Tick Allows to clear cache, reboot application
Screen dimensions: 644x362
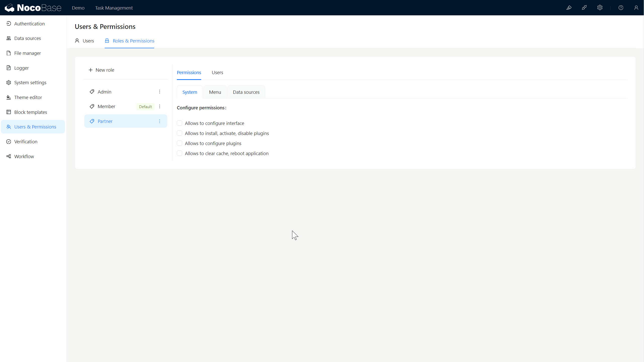click(x=179, y=153)
